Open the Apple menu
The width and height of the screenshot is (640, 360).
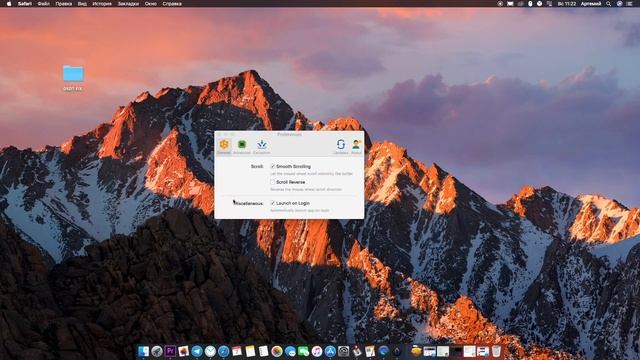point(9,4)
